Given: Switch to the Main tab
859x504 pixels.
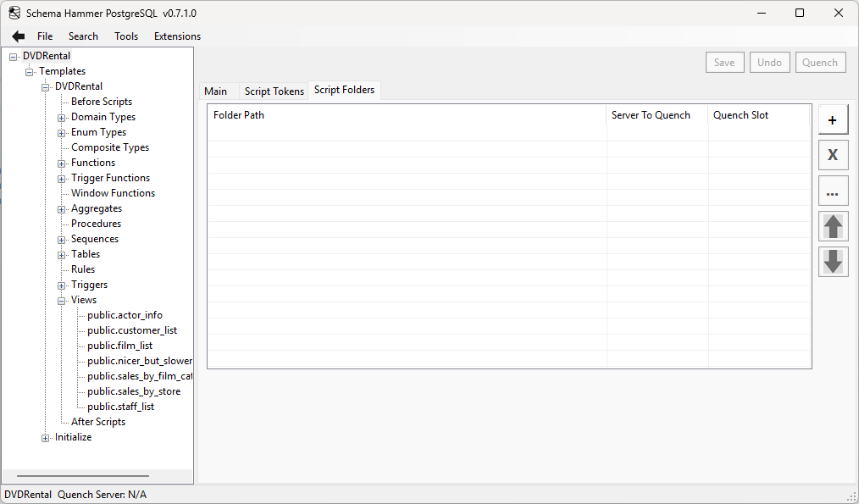Looking at the screenshot, I should tap(217, 90).
